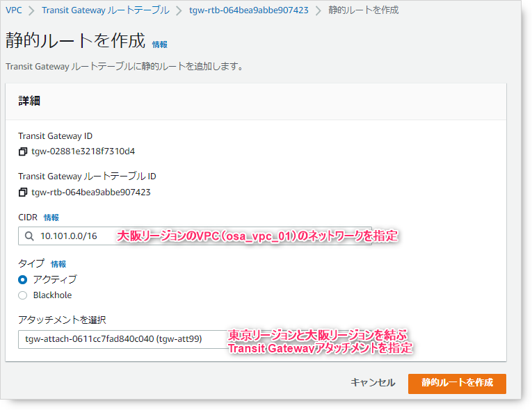Screen dimensions: 532x410
Task: Click the tgw-02881e3218f7310d4 ID text
Action: tap(83, 151)
